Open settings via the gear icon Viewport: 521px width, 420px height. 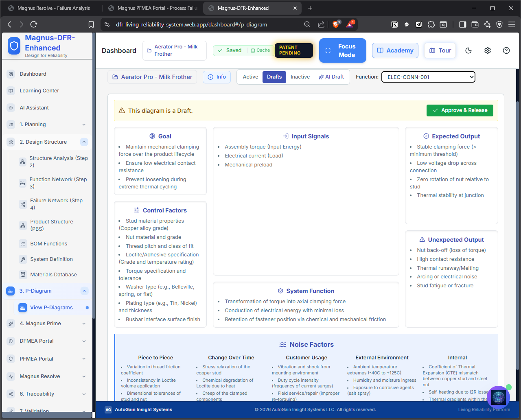pos(488,50)
